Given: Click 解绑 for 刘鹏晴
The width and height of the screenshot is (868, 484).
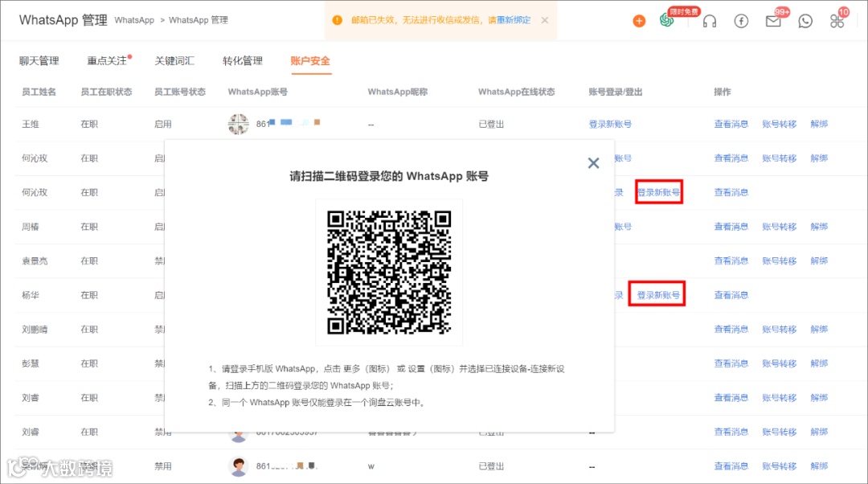Looking at the screenshot, I should pos(819,330).
